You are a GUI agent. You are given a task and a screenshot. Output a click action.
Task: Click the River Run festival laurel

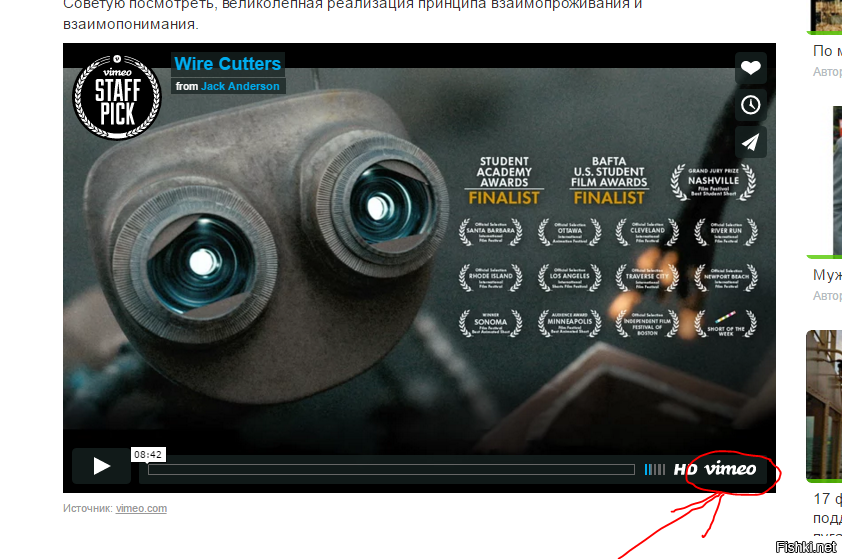click(726, 232)
